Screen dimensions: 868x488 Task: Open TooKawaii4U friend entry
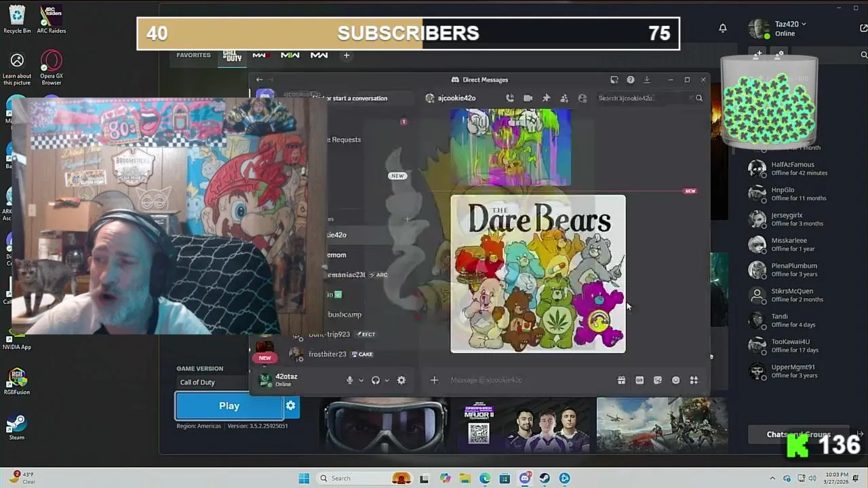click(800, 346)
